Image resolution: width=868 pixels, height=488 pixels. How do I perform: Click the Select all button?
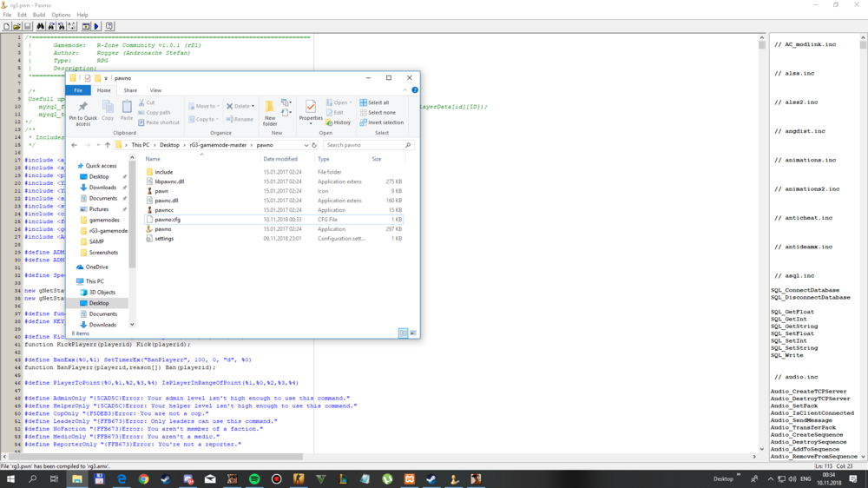(374, 102)
